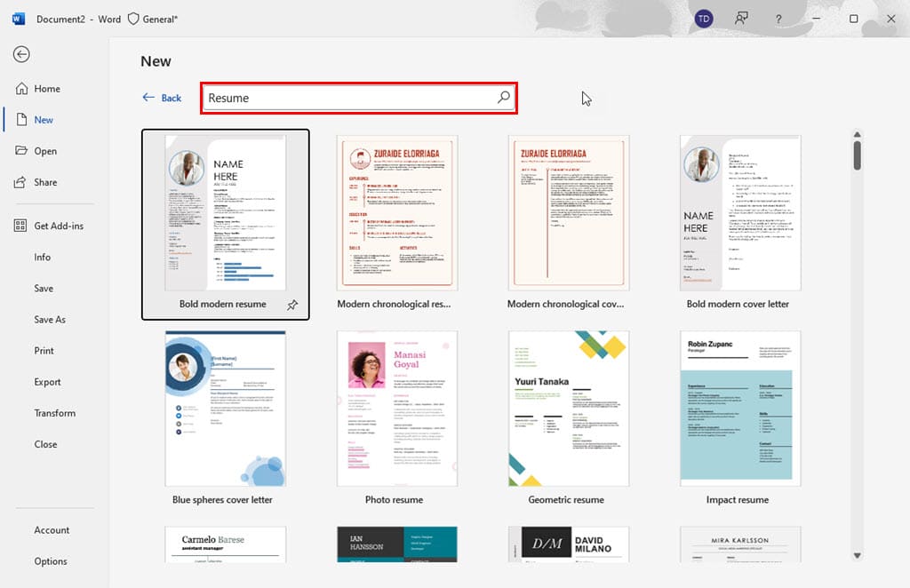Open the Export page
Screen dimensions: 910x588
pyautogui.click(x=48, y=382)
